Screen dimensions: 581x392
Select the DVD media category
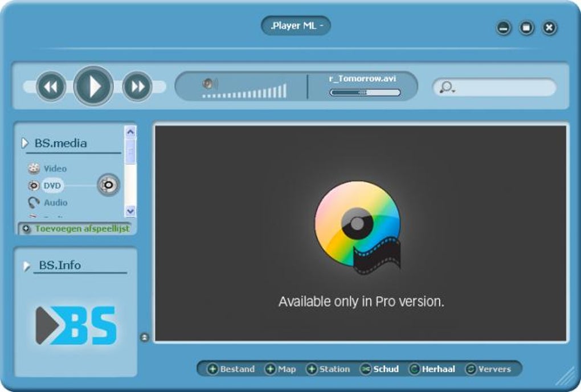(x=52, y=185)
